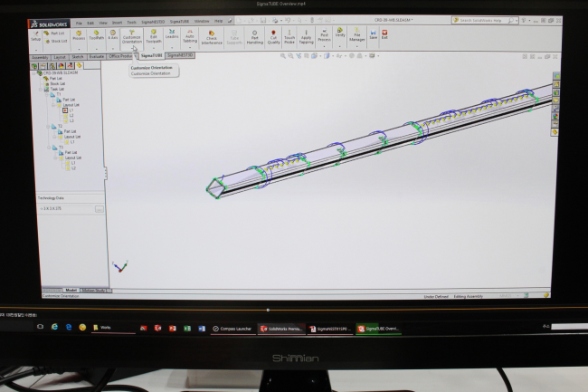
Task: Open the Part Handling tool
Action: 255,37
